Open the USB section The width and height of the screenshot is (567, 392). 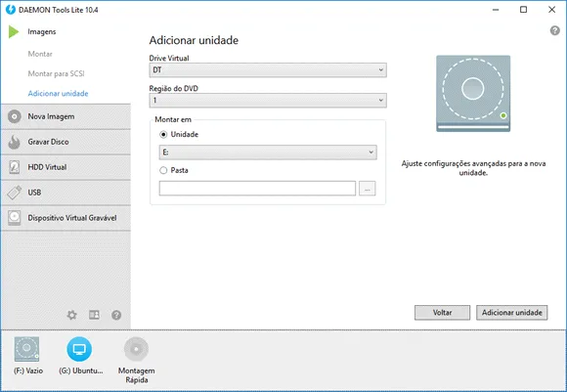coord(65,193)
